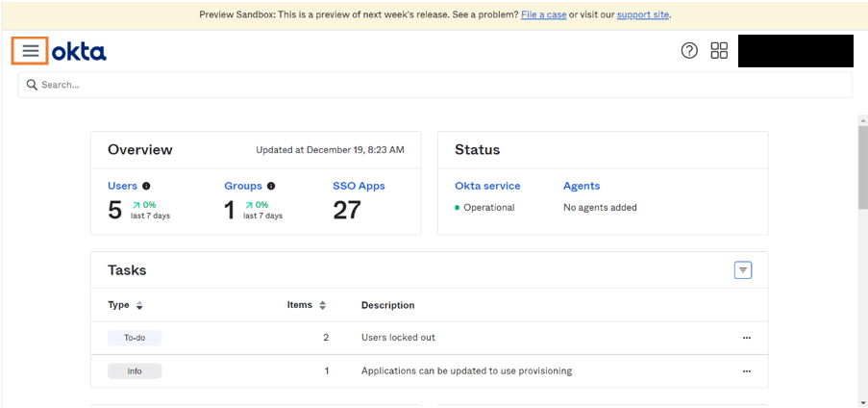Open the Okta service status link
The width and height of the screenshot is (868, 408).
(487, 186)
